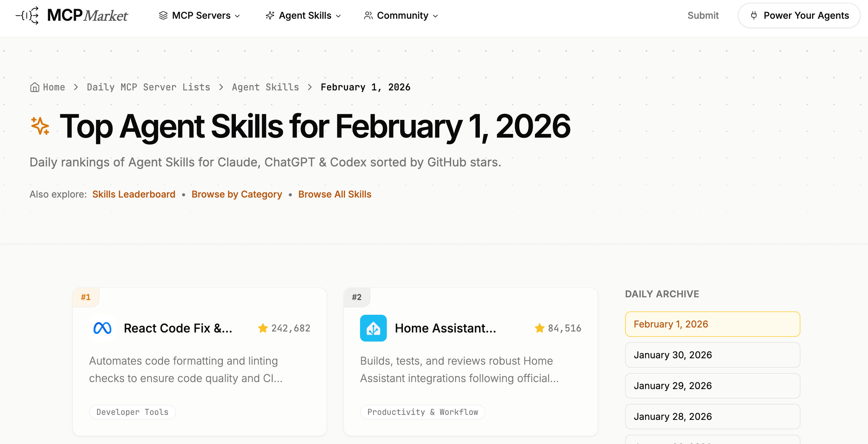The image size is (868, 444).
Task: Click the Submit link
Action: pos(703,15)
